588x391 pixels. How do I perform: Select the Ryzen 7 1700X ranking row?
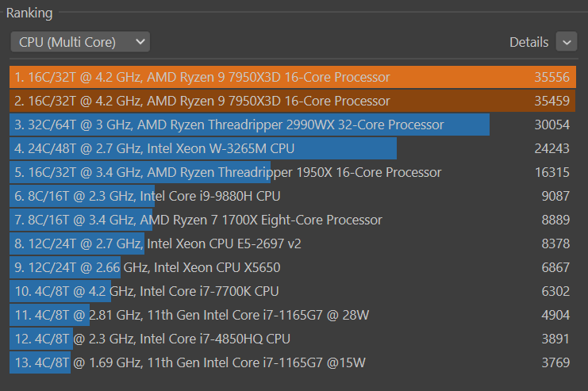pos(198,220)
